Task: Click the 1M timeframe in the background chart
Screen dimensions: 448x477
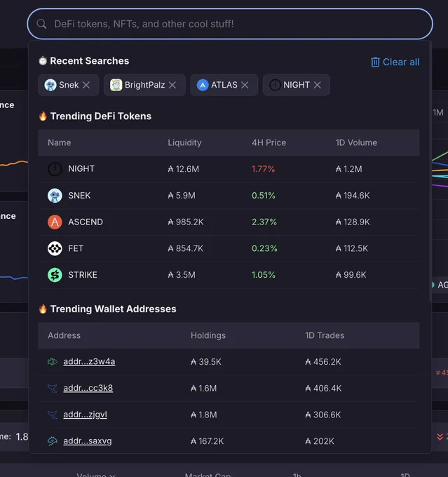Action: point(438,112)
